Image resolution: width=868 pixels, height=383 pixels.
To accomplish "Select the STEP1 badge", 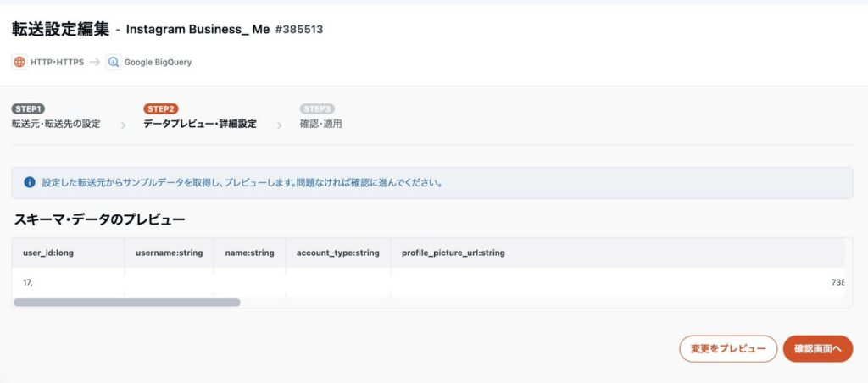I will click(x=28, y=108).
